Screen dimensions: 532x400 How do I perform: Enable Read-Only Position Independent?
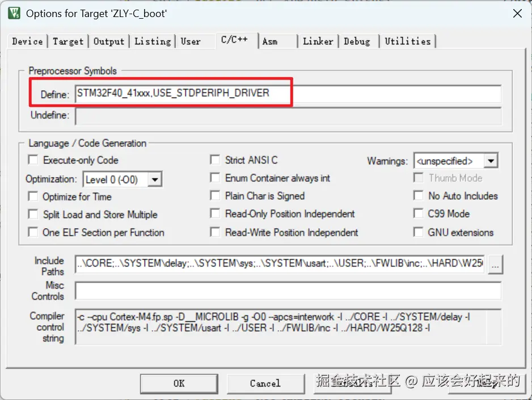[215, 213]
